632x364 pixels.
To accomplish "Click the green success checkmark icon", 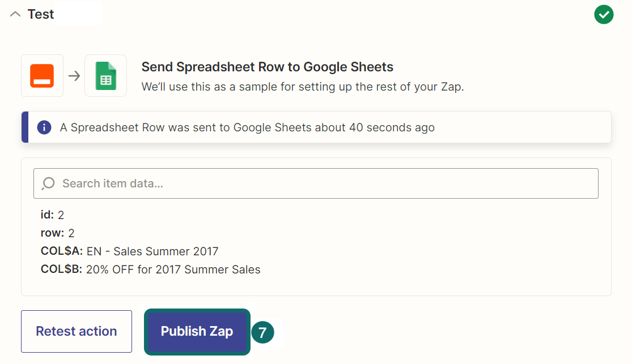I will pos(604,14).
